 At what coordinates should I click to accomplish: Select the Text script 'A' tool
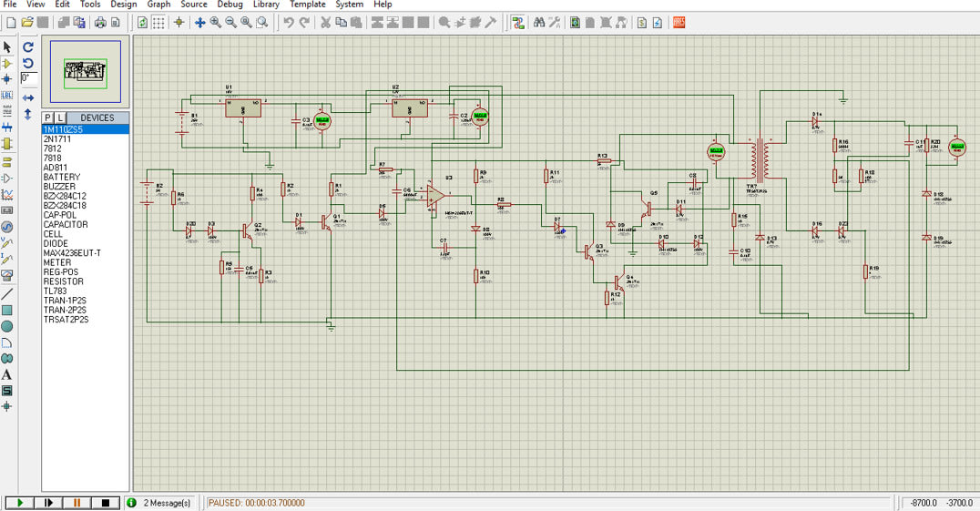7,374
